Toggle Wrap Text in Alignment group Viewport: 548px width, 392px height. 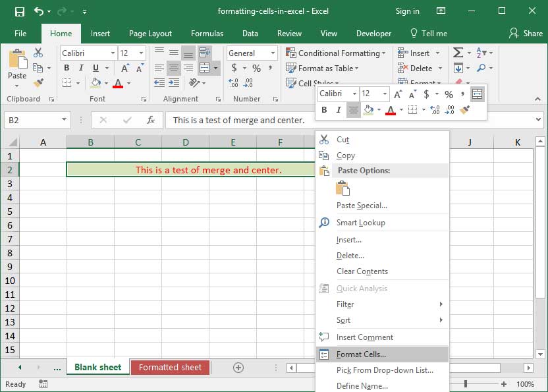[x=204, y=53]
